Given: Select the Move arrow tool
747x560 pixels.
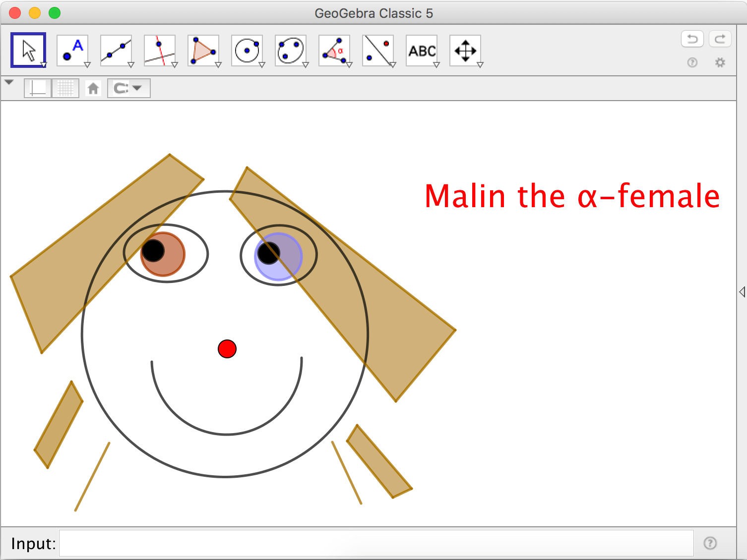Looking at the screenshot, I should point(28,50).
